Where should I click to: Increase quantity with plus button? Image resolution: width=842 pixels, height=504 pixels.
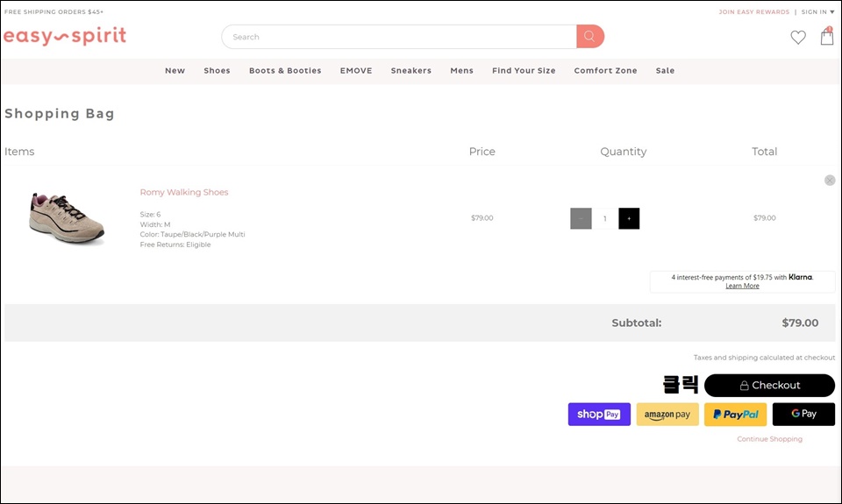tap(629, 218)
